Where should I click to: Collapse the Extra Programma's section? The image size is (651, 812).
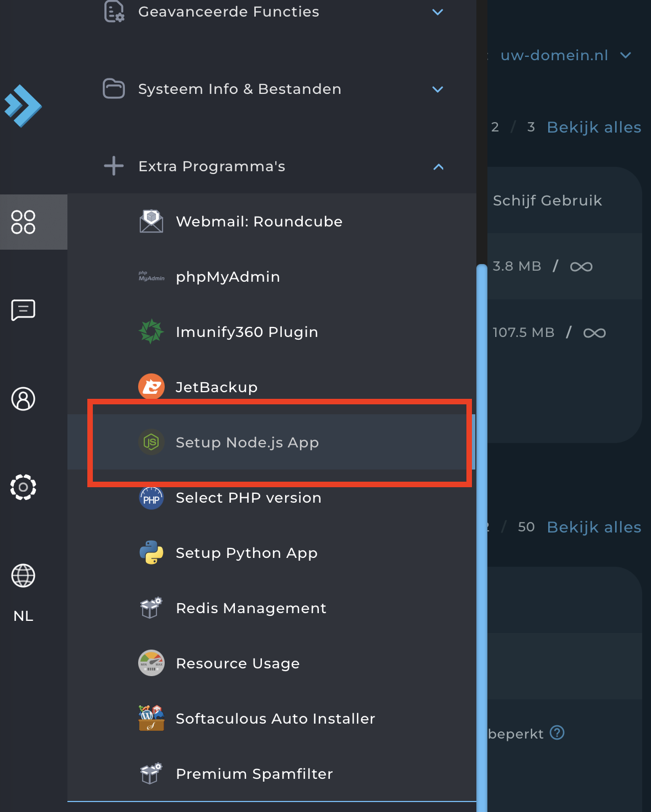[x=438, y=166]
